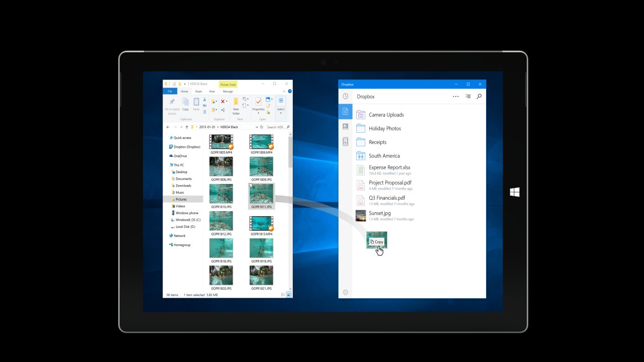Viewport: 644px width, 362px height.
Task: Switch to the Photos view in Dropbox sidebar
Action: (345, 126)
